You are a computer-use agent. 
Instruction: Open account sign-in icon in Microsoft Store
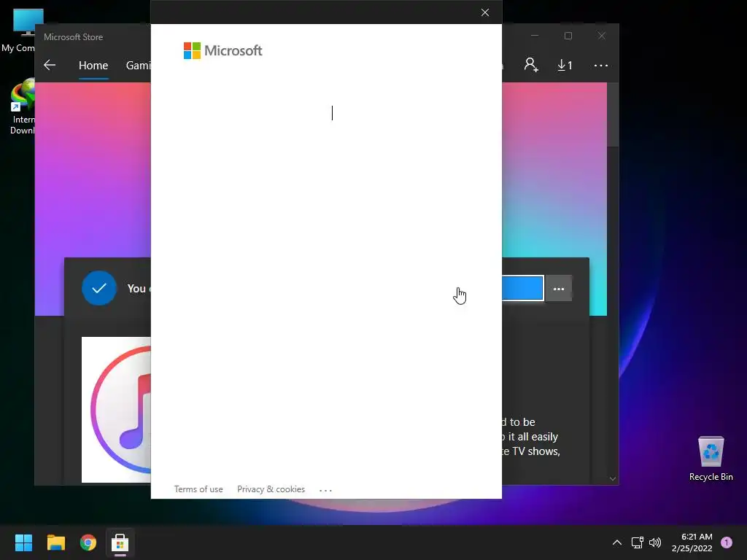[531, 65]
